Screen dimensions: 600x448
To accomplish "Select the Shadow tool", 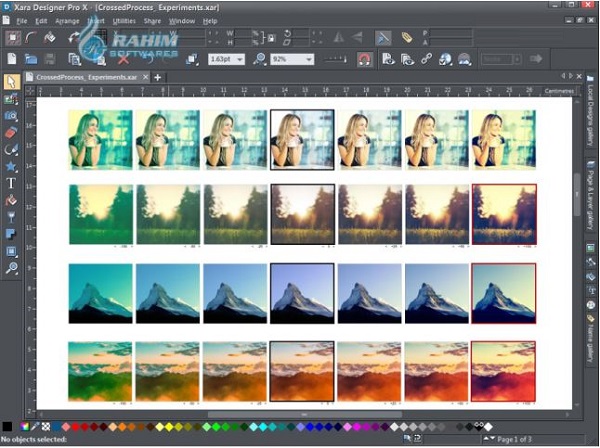I will [x=11, y=234].
